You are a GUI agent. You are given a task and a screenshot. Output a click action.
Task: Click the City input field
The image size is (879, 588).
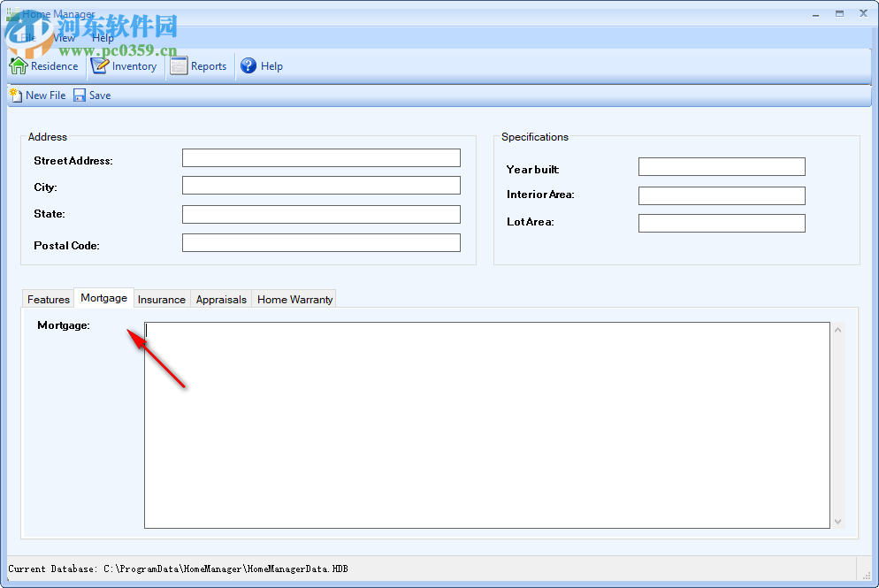tap(320, 185)
